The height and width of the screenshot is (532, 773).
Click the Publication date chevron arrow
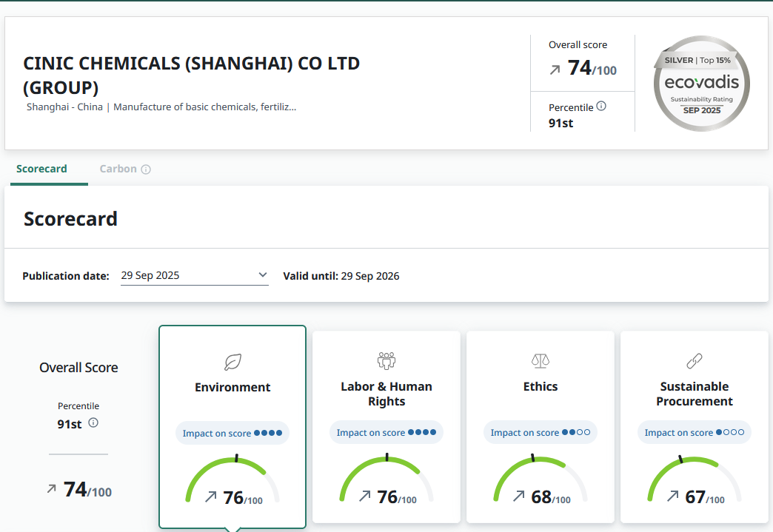[x=262, y=275]
